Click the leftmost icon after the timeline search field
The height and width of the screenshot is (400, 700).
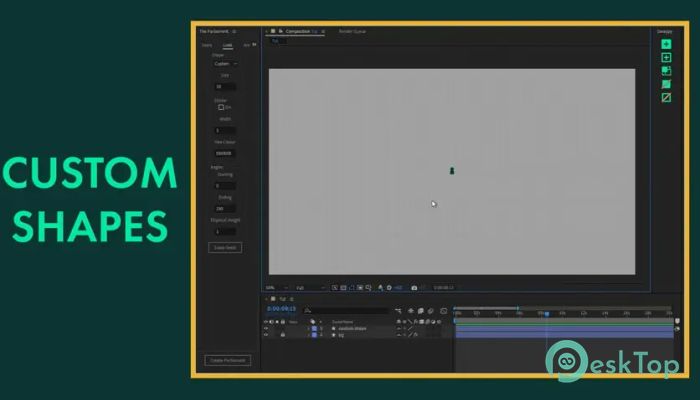tap(398, 311)
